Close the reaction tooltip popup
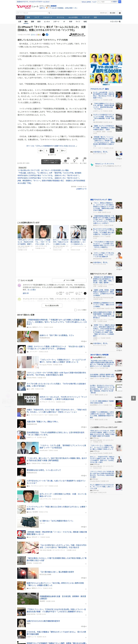The height and width of the screenshot is (644, 138). [60, 160]
